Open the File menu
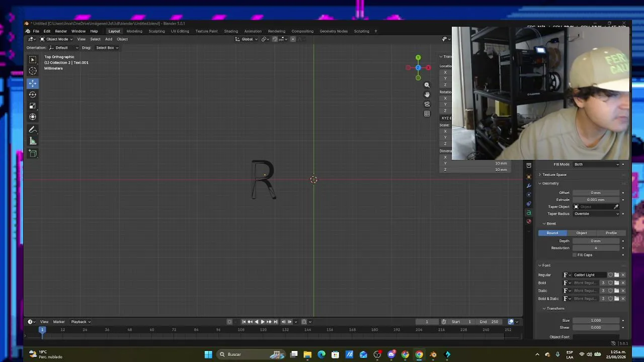The image size is (644, 362). [x=36, y=31]
